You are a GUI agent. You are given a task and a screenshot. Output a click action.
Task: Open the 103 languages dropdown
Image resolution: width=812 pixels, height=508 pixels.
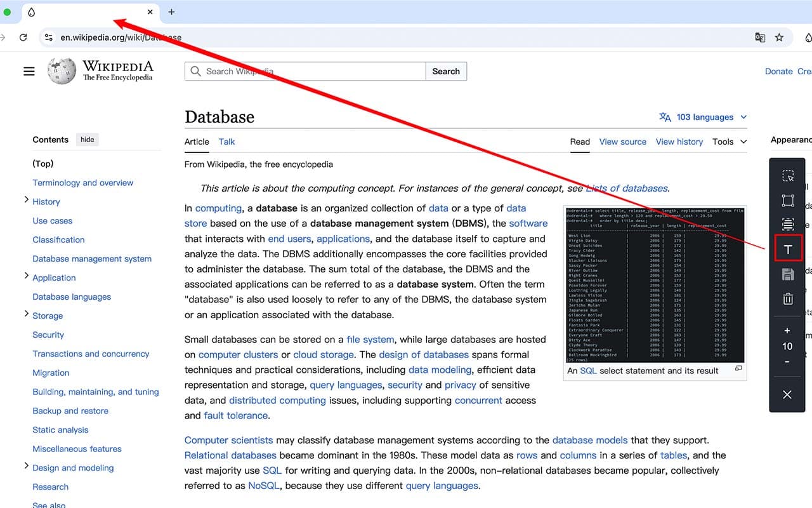click(x=704, y=117)
